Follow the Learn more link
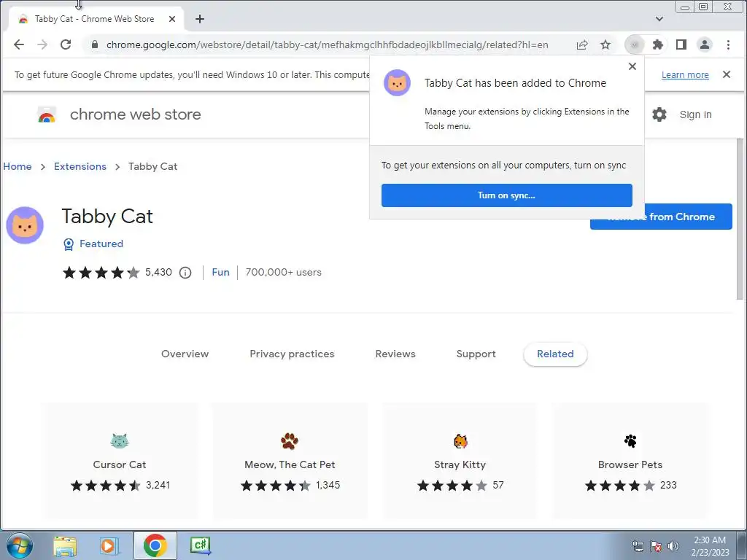This screenshot has width=747, height=560. (685, 75)
